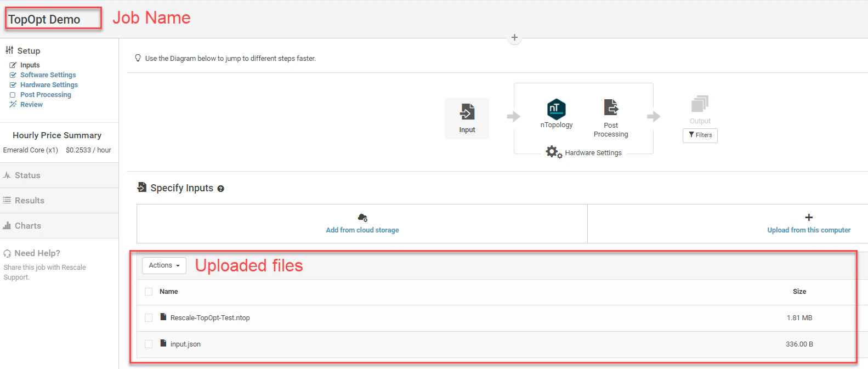Click the Setup sliders icon in sidebar
868x369 pixels.
pos(9,50)
